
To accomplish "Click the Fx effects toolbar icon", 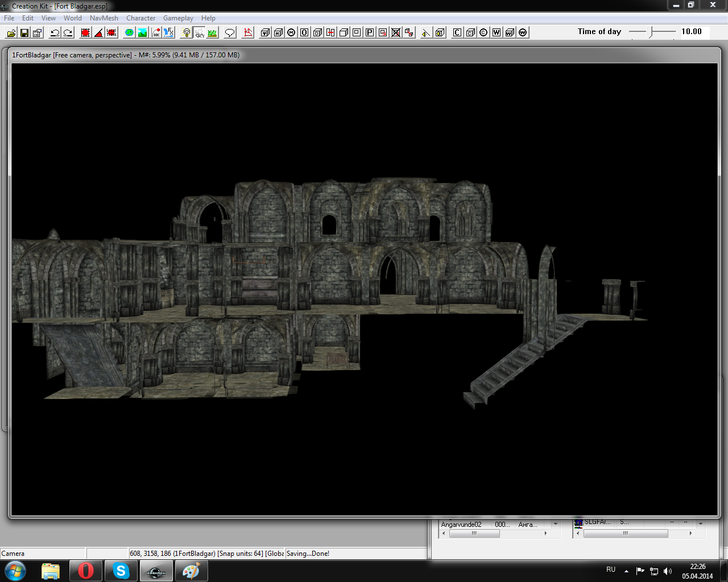I will (169, 32).
